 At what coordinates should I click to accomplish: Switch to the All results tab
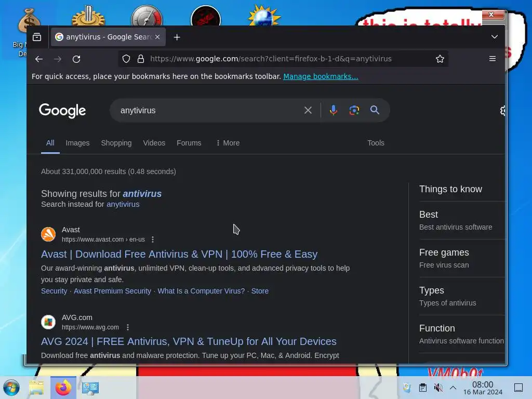point(50,143)
